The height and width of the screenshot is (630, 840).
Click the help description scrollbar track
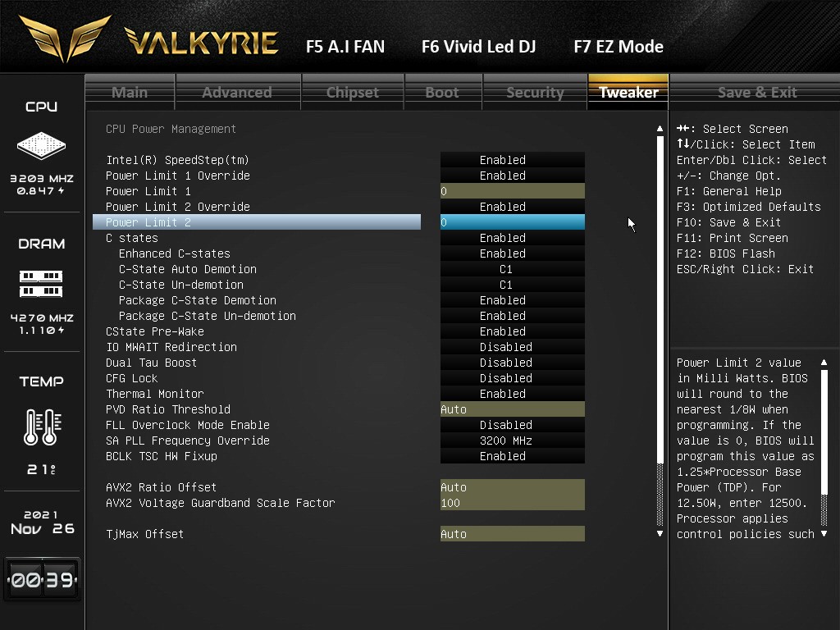pyautogui.click(x=824, y=448)
